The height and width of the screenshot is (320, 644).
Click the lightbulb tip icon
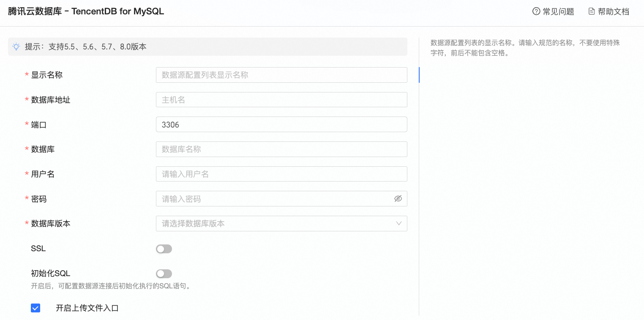coord(16,46)
